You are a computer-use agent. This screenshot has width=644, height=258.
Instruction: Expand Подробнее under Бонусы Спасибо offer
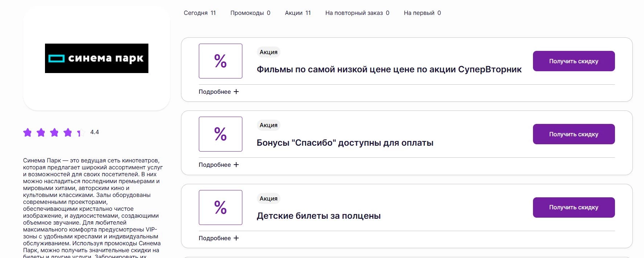click(x=219, y=165)
